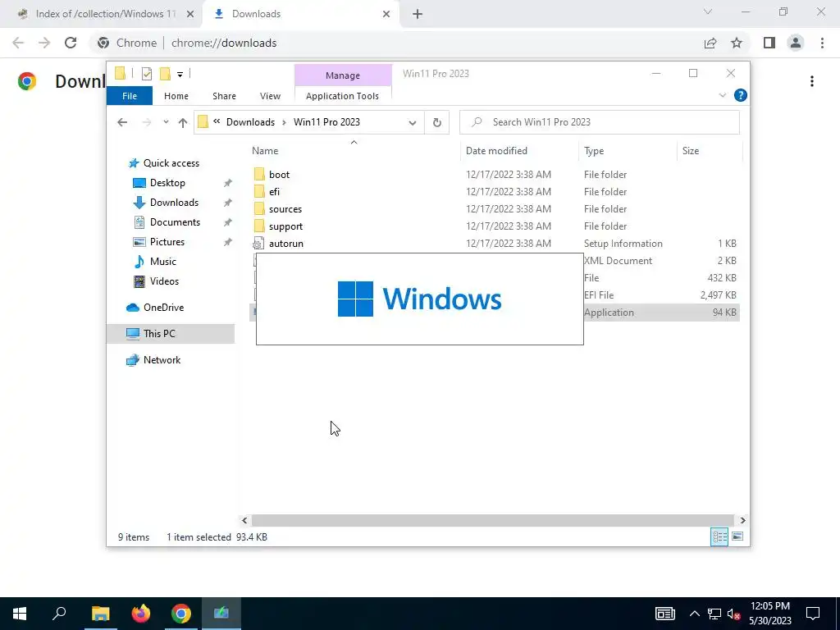
Task: Bookmark this Chrome page with star
Action: click(737, 43)
